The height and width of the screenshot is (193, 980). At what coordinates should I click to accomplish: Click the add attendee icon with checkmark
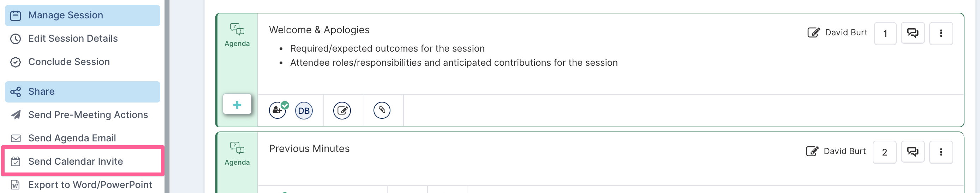pos(278,110)
